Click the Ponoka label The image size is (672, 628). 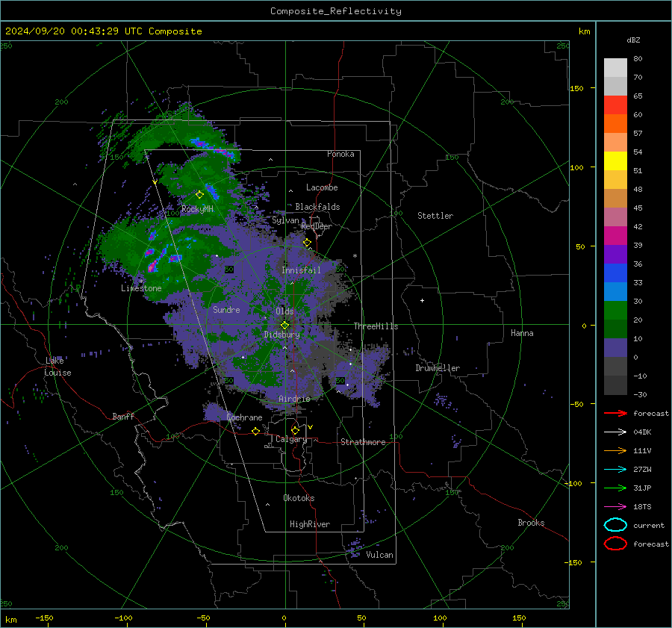click(340, 154)
